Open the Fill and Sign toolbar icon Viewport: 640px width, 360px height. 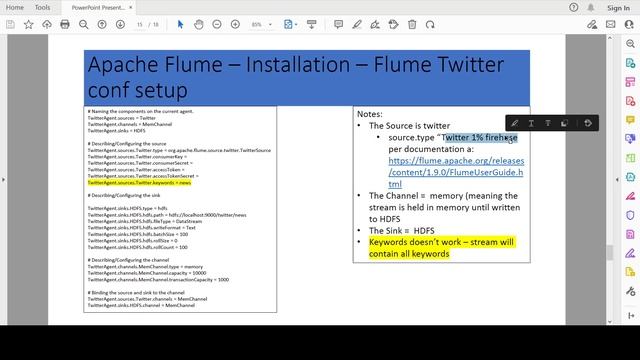click(x=592, y=24)
